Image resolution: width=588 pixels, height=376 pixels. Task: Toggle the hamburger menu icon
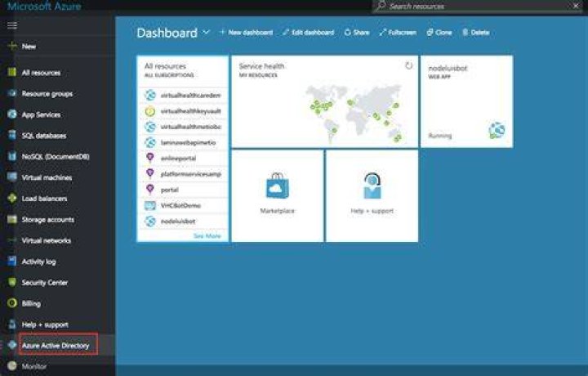coord(12,25)
